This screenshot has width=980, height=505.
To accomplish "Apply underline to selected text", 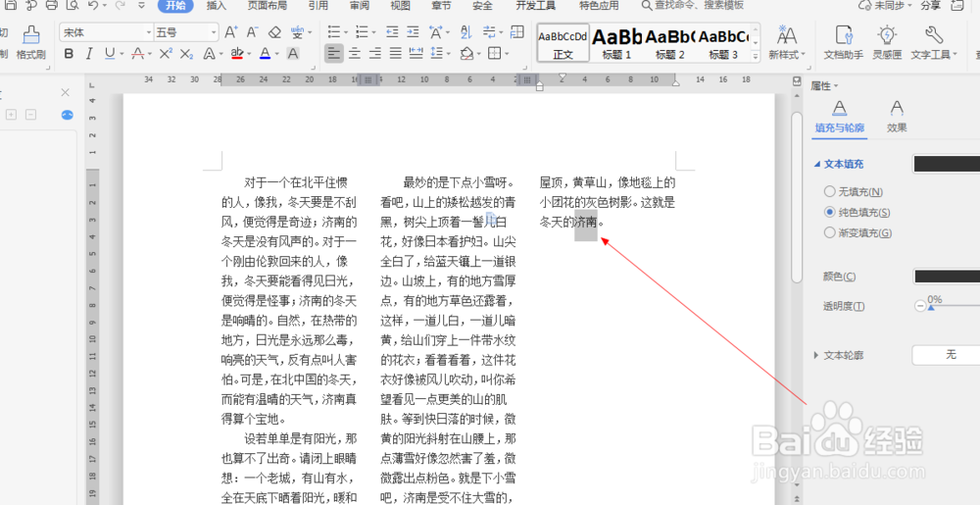I will point(110,54).
